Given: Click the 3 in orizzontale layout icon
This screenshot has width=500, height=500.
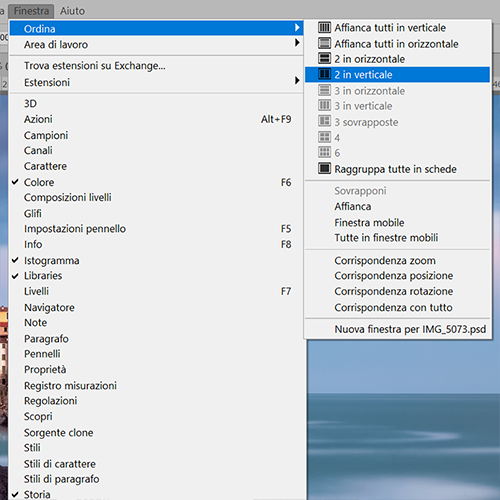Looking at the screenshot, I should point(324,90).
